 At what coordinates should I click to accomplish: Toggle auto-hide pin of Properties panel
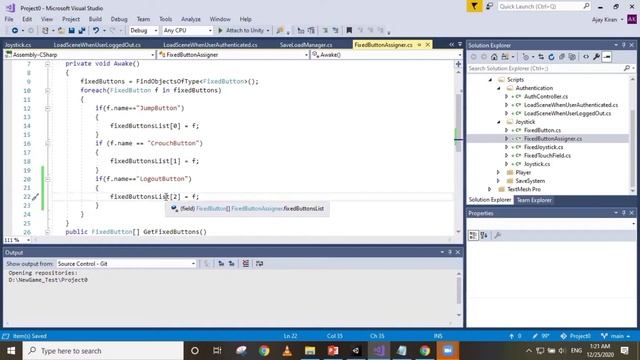click(x=624, y=213)
